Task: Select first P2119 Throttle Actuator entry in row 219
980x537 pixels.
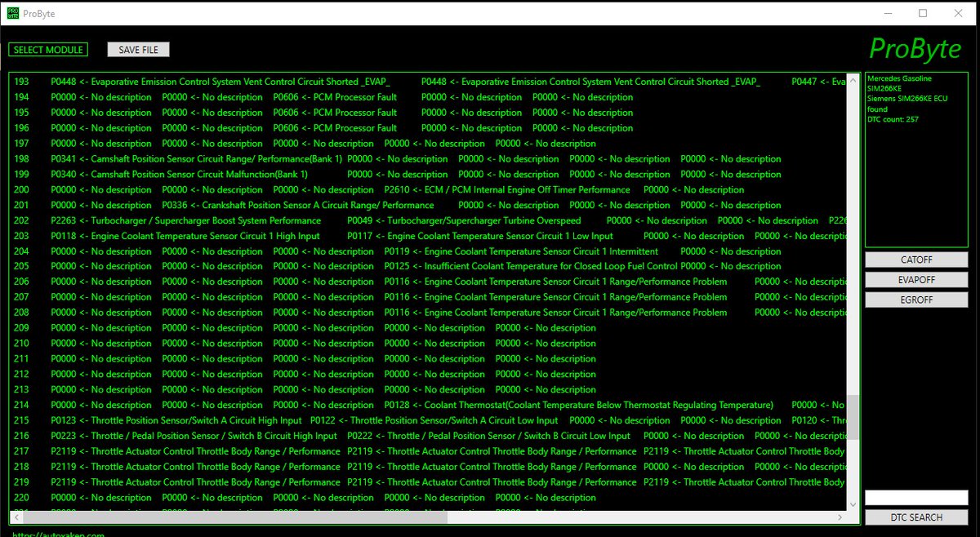Action: point(195,482)
